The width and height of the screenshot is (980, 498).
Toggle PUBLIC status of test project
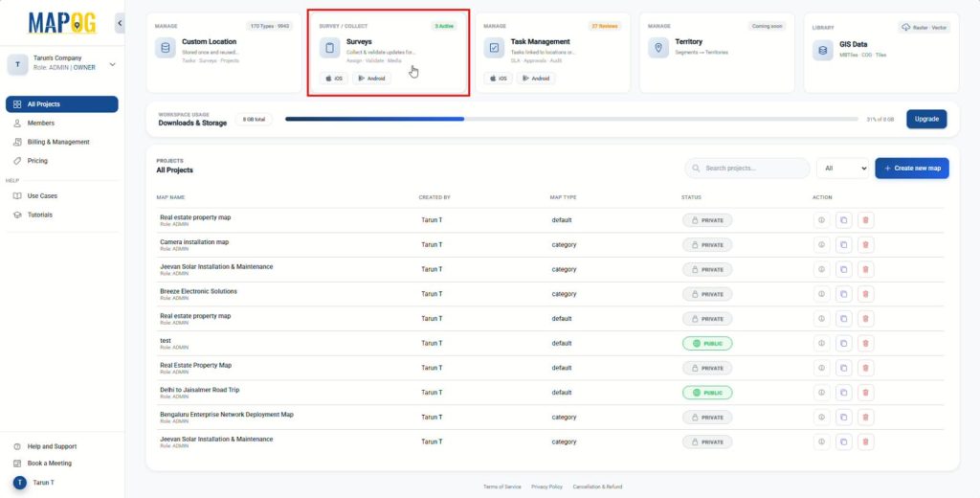(707, 344)
